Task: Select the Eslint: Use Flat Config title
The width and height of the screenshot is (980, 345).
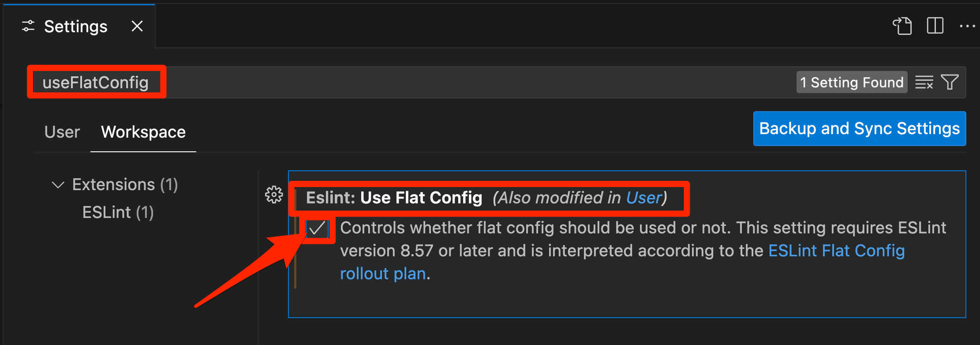Action: pos(394,198)
